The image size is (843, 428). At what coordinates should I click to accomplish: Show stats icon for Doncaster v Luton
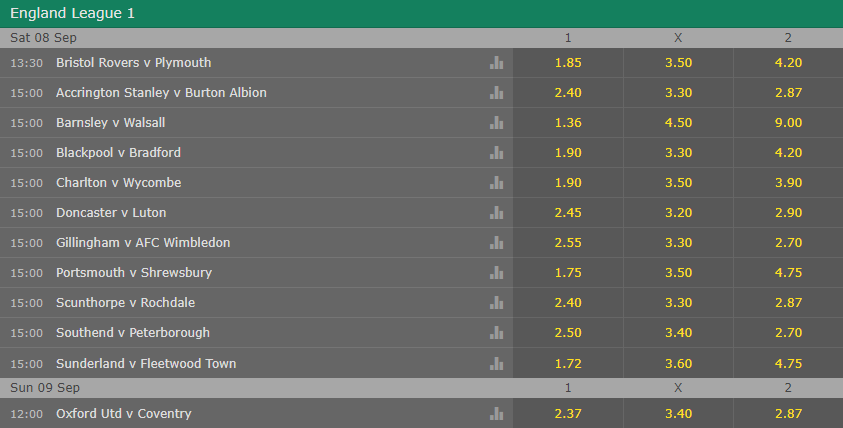497,213
